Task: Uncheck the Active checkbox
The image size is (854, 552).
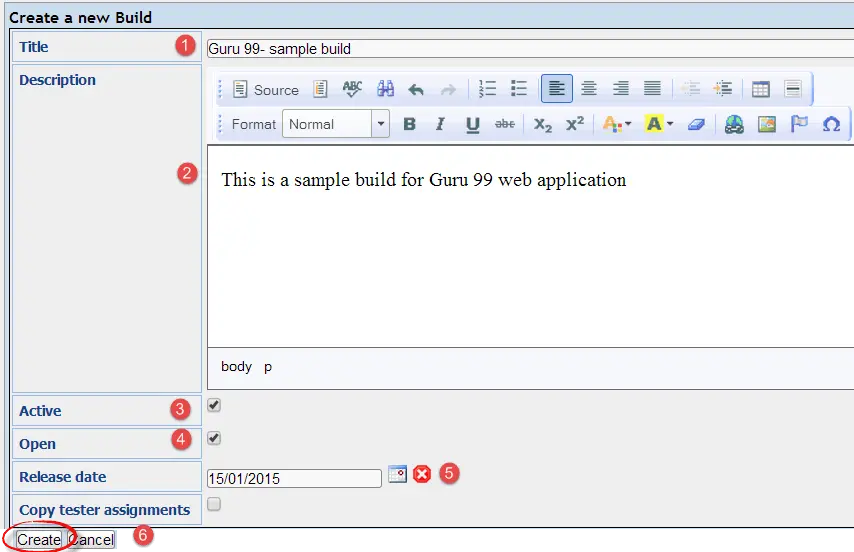Action: 214,405
